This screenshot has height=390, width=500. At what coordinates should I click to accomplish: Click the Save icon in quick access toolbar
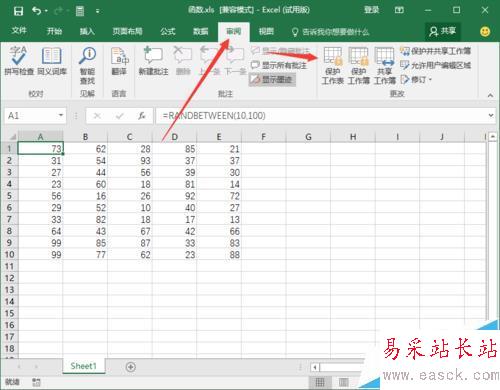[x=18, y=11]
